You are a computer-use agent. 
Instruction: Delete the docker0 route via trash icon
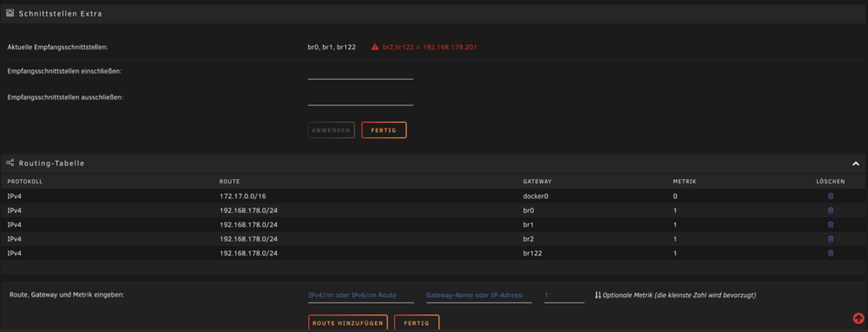pos(831,196)
